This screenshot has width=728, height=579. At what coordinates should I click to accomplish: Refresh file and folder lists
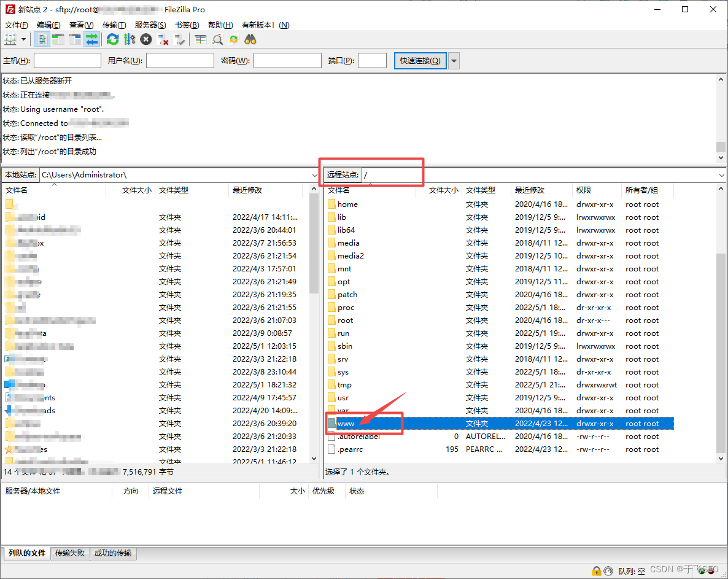point(112,39)
